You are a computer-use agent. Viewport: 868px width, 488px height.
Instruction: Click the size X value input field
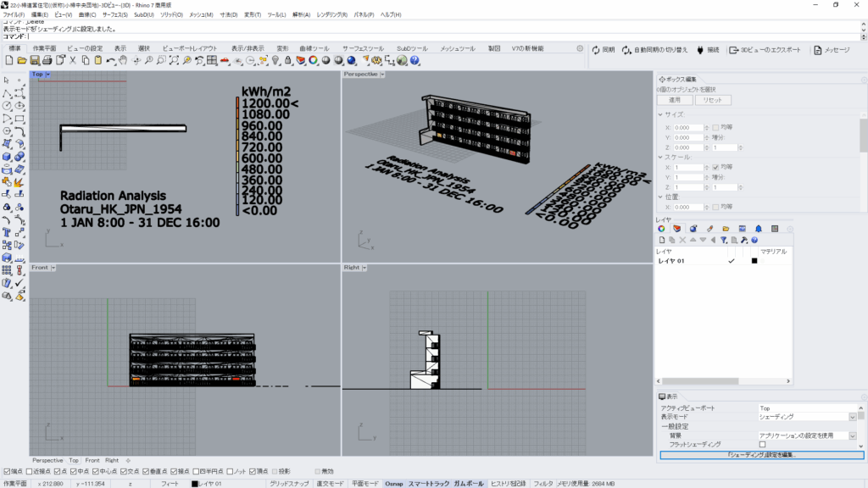click(x=688, y=128)
